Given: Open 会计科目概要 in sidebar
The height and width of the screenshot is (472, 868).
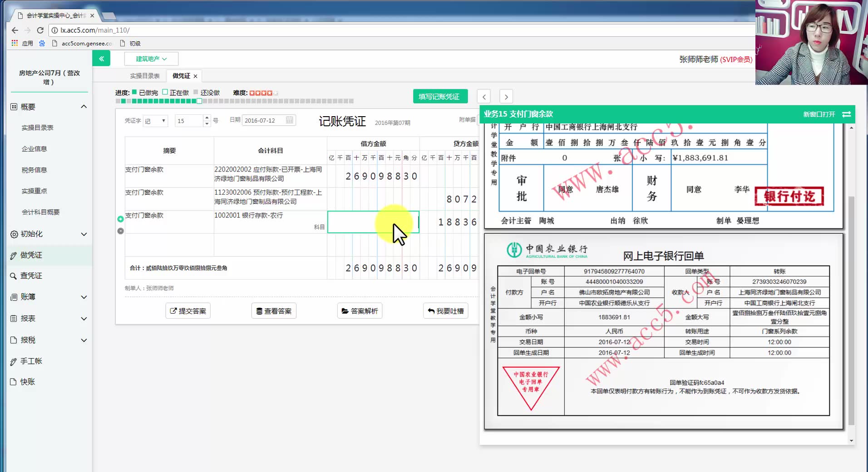Looking at the screenshot, I should click(x=40, y=212).
